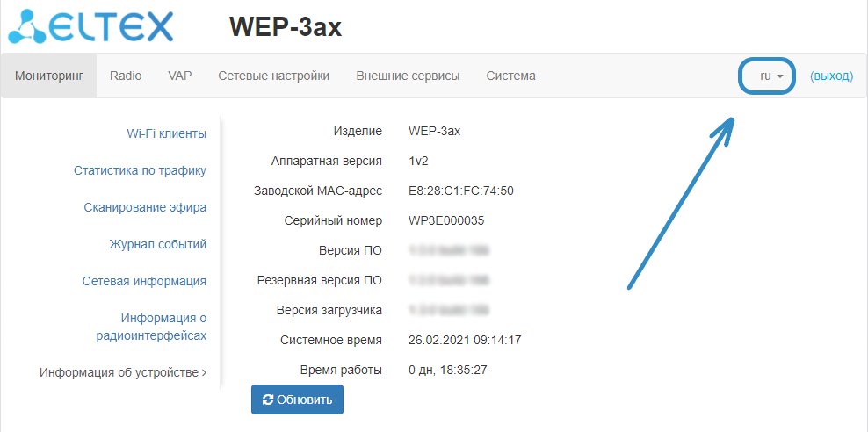Open Wi-Fi клиенты page

[166, 133]
